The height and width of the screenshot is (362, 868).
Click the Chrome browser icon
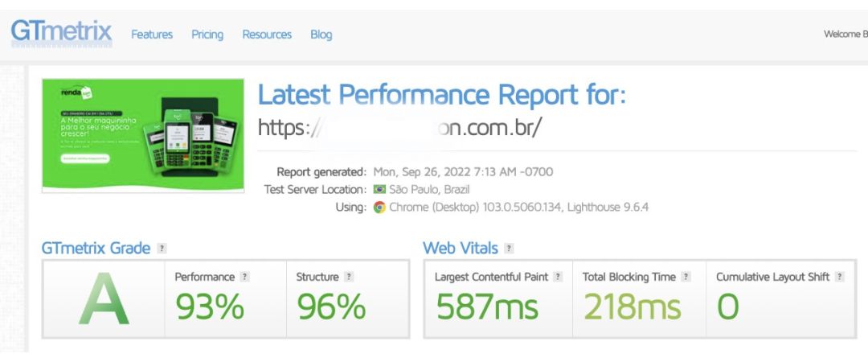(x=379, y=208)
